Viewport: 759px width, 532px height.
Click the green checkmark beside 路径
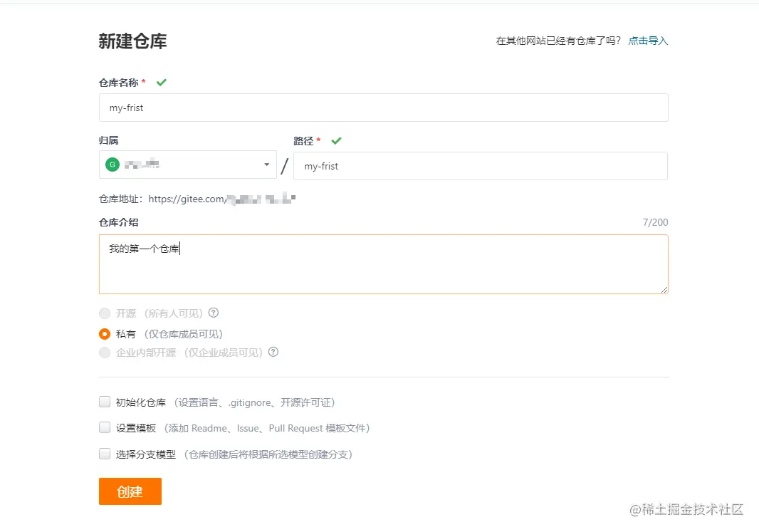click(336, 141)
